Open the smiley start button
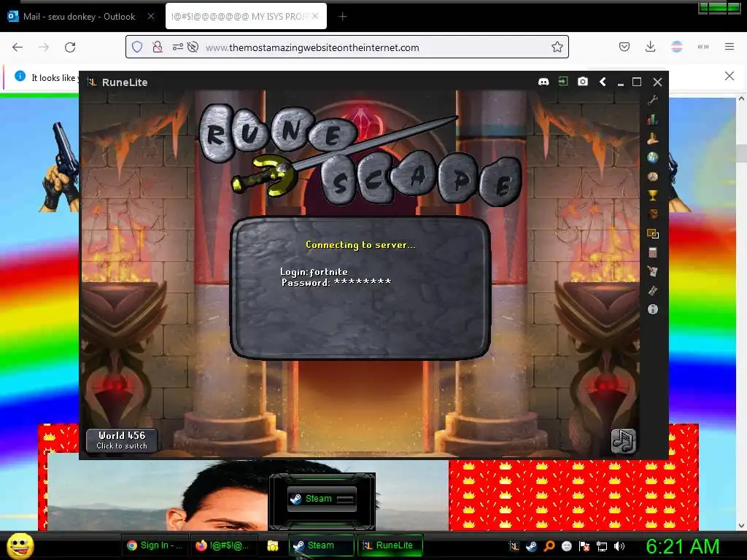This screenshot has height=560, width=747. [x=20, y=545]
